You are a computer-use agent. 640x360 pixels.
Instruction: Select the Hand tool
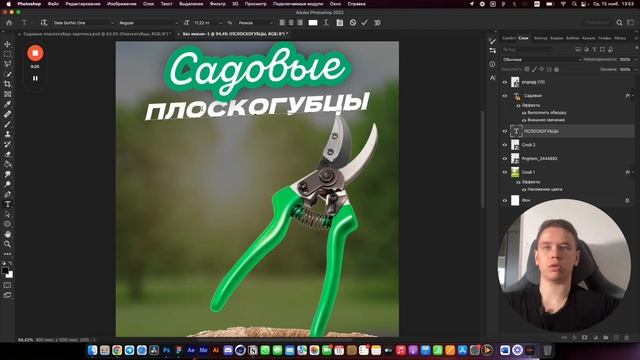(7, 234)
